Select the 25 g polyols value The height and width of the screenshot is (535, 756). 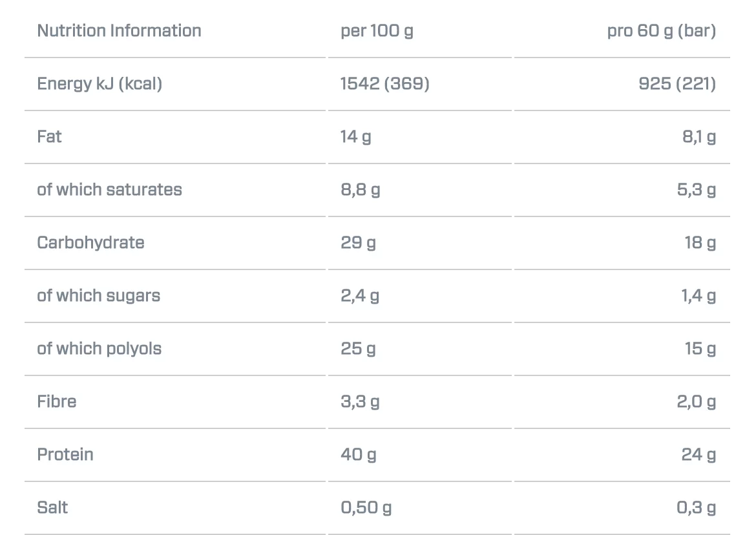(x=358, y=348)
